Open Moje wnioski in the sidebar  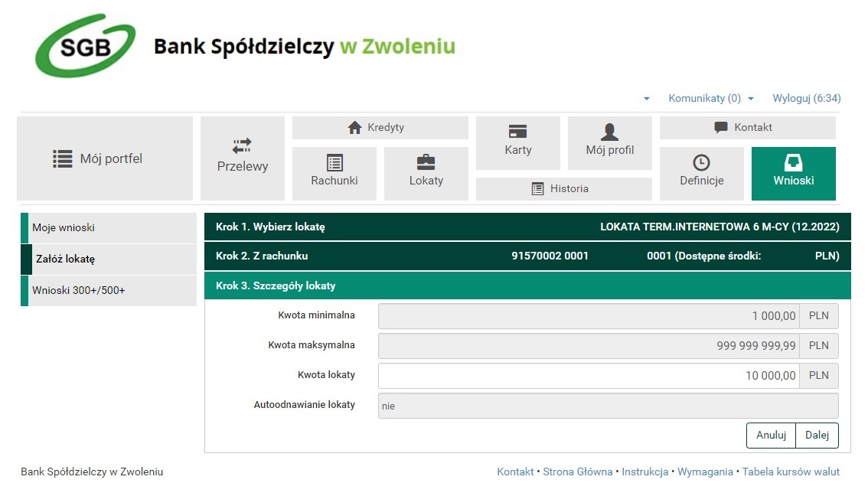point(109,228)
